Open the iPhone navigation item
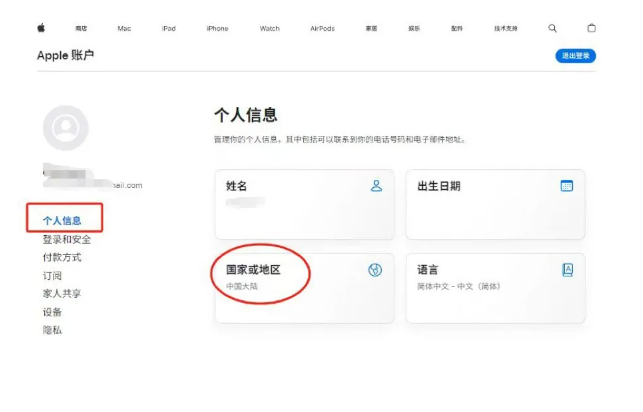The image size is (643, 412). [217, 28]
